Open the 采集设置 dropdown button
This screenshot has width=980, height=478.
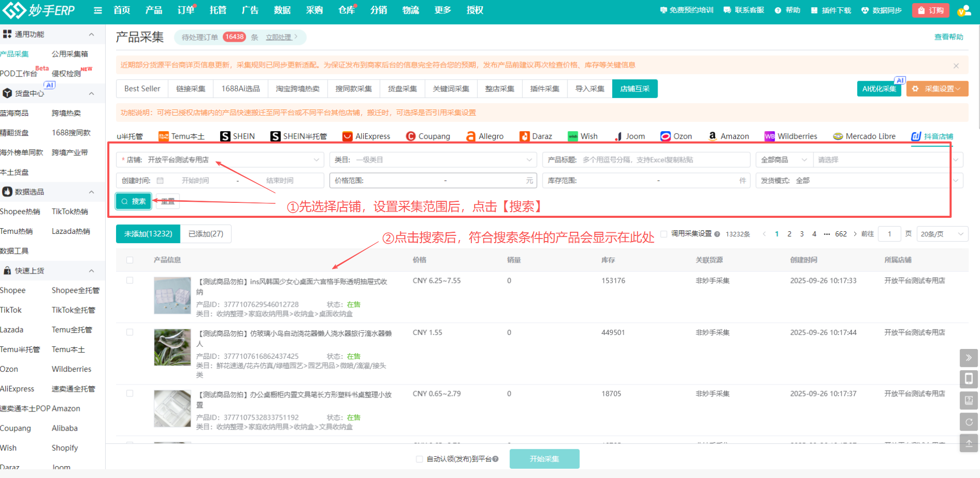coord(937,89)
